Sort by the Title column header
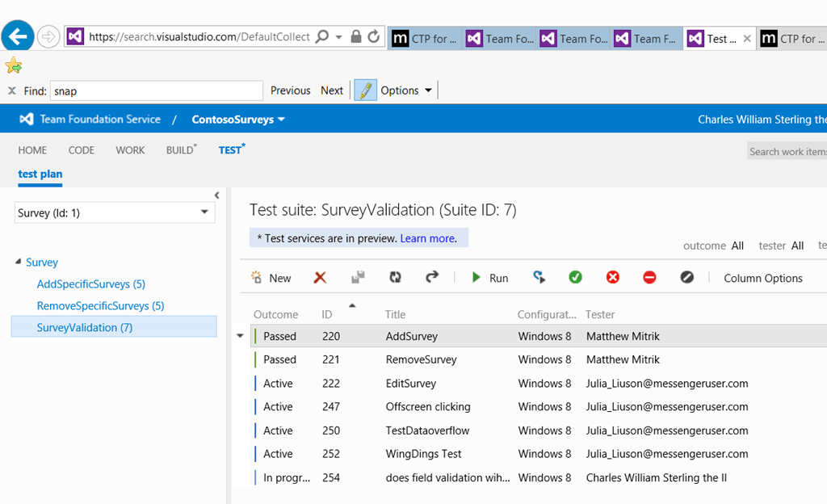The image size is (827, 504). click(395, 314)
